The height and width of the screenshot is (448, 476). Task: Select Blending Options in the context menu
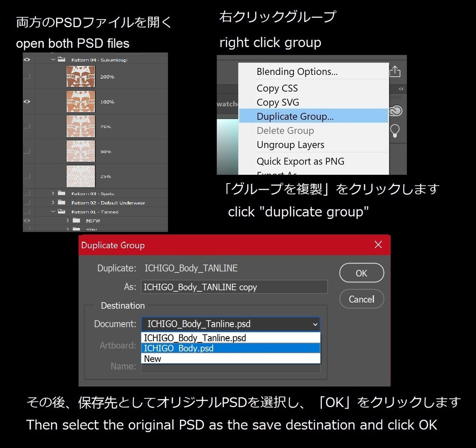(297, 72)
